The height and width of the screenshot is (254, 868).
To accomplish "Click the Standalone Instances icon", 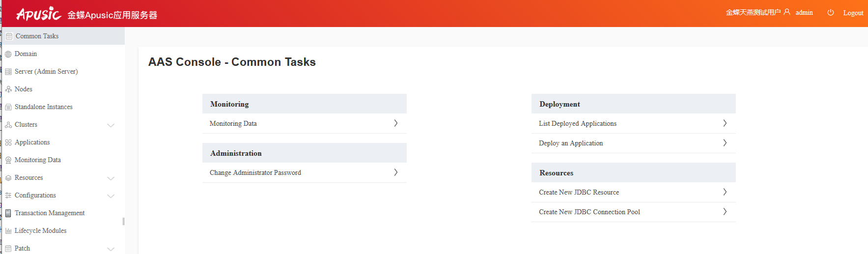I will (x=8, y=107).
